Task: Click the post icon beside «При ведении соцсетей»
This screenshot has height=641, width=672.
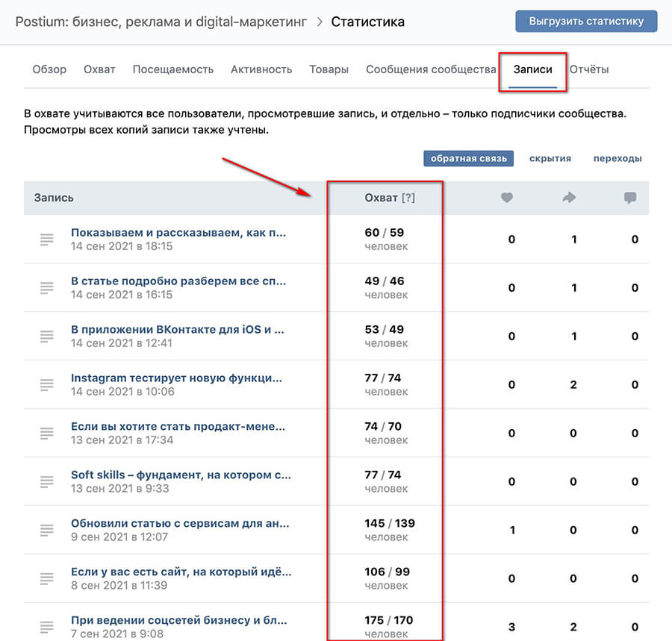Action: 46,625
